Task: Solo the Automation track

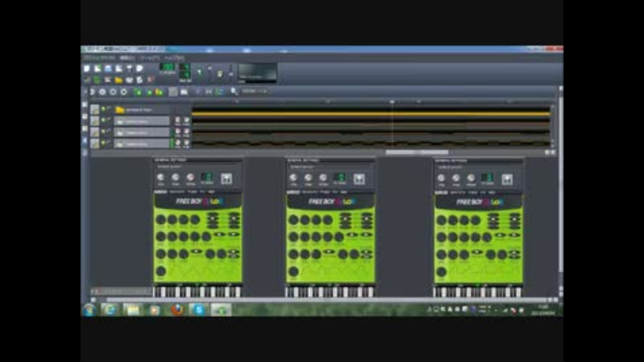Action: [x=109, y=109]
